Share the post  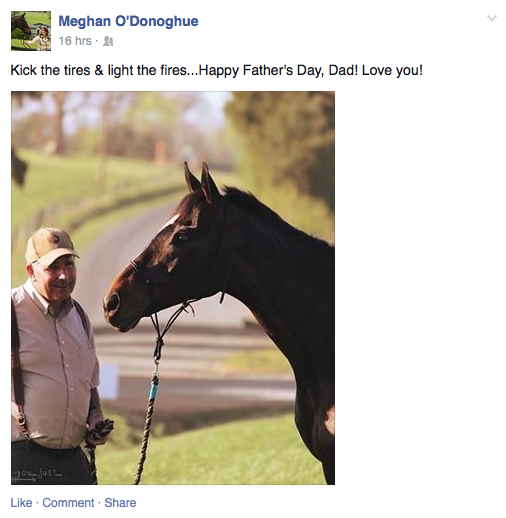point(120,503)
